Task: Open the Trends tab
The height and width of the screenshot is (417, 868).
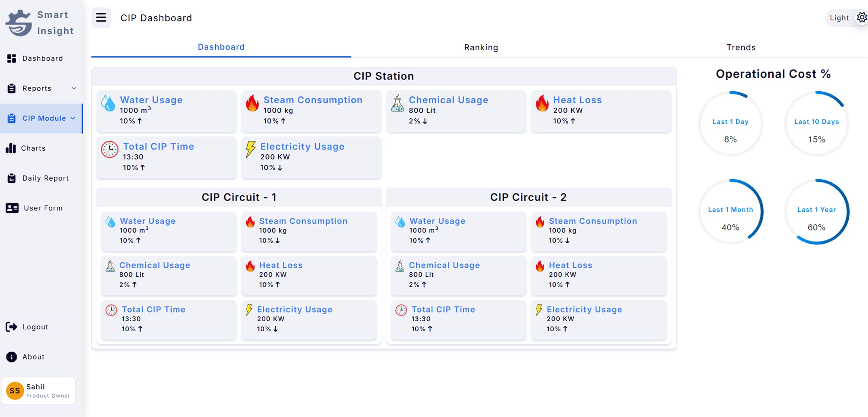Action: click(x=741, y=47)
